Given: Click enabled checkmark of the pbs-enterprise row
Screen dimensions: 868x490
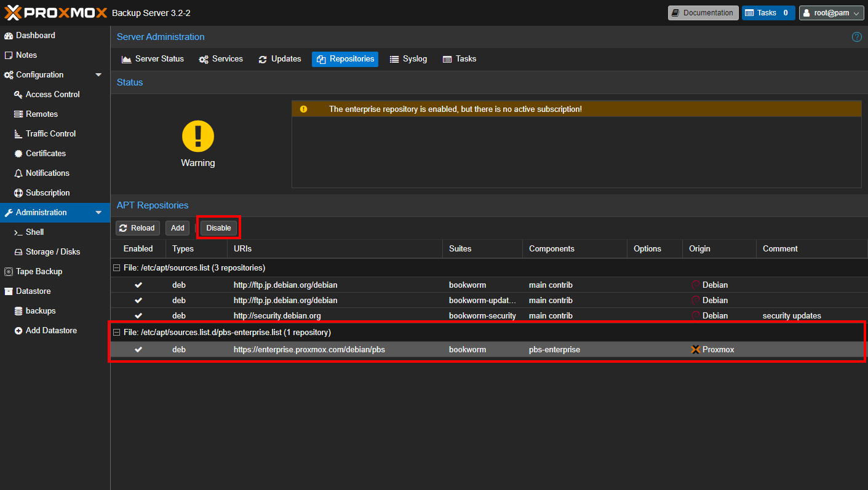Looking at the screenshot, I should pyautogui.click(x=138, y=350).
